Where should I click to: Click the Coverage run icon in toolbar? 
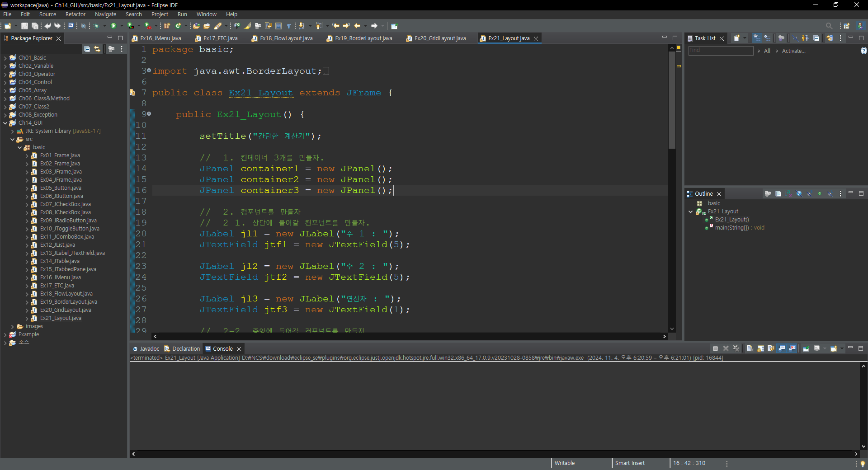pos(131,26)
